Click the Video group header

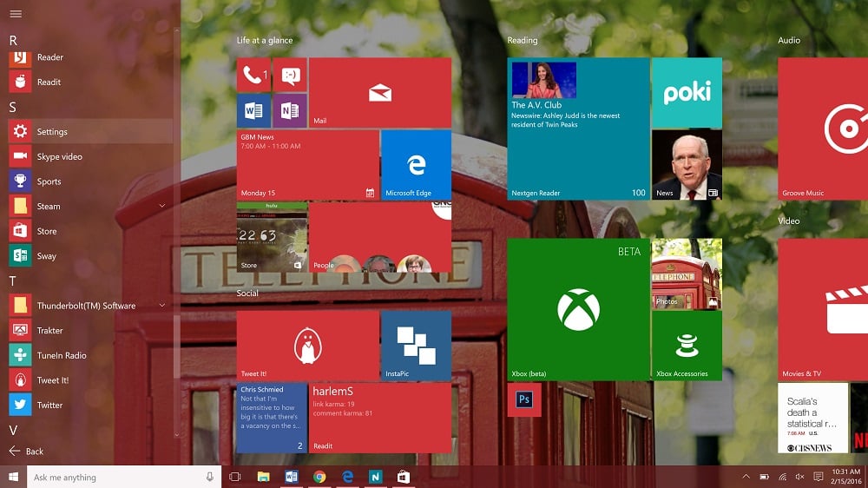click(x=788, y=221)
